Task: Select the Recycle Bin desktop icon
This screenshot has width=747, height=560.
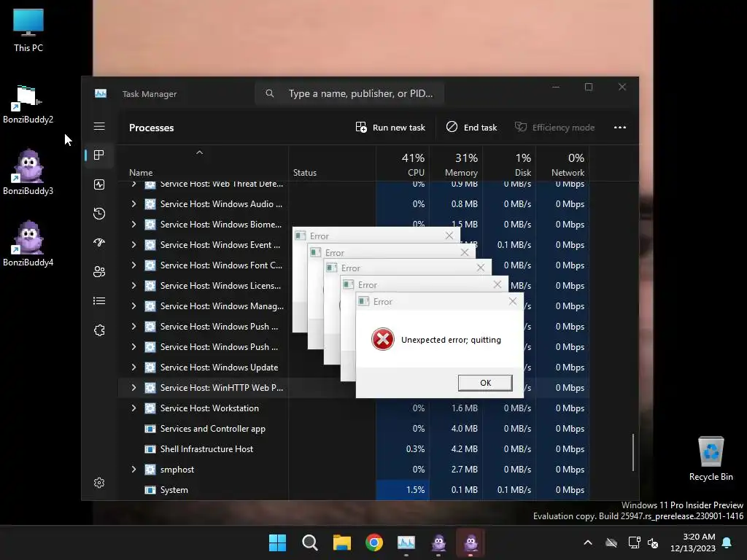Action: pyautogui.click(x=711, y=459)
